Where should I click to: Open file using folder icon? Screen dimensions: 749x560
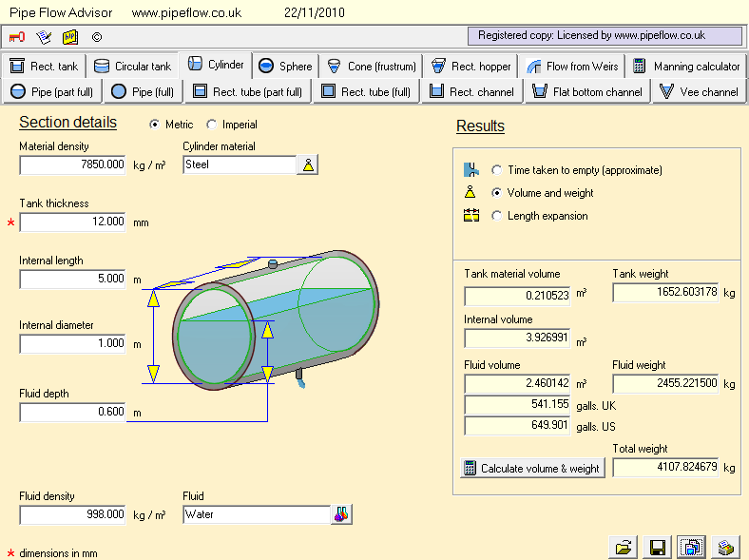pyautogui.click(x=624, y=547)
